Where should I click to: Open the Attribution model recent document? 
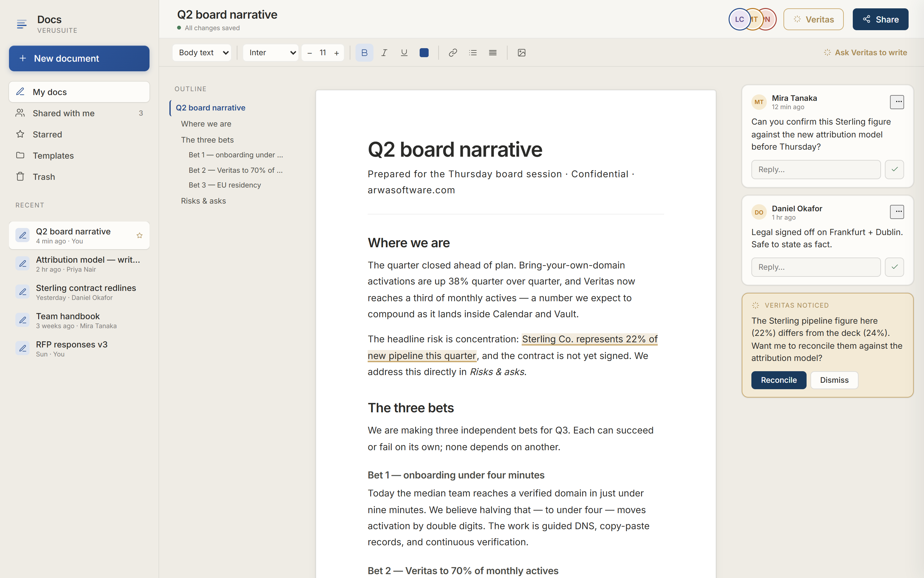79,264
